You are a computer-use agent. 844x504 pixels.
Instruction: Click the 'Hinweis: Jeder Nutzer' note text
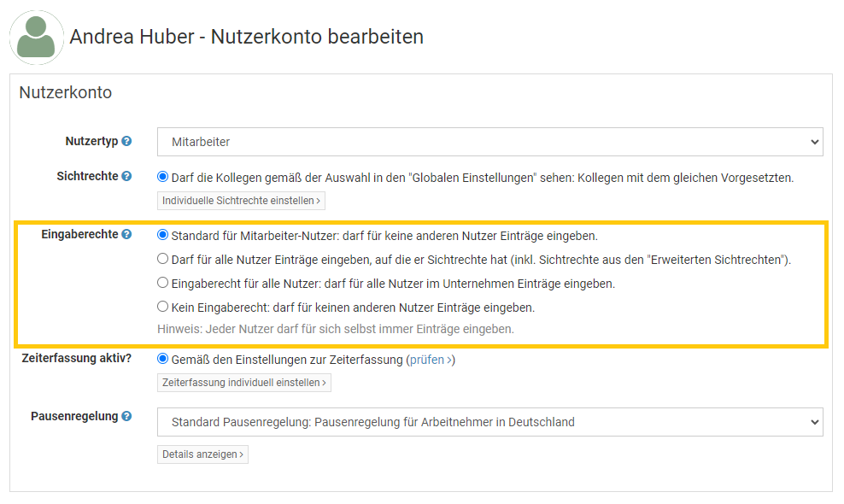pyautogui.click(x=336, y=329)
